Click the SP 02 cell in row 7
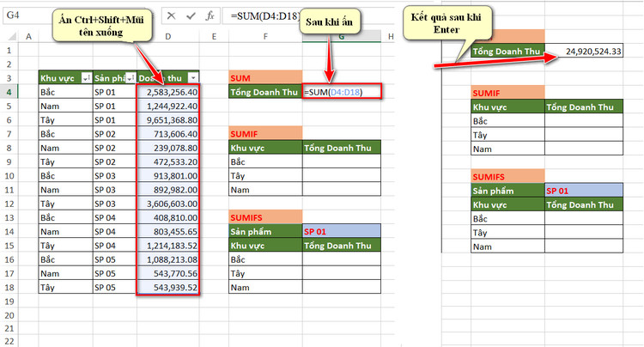This screenshot has height=347, width=644. click(x=114, y=134)
